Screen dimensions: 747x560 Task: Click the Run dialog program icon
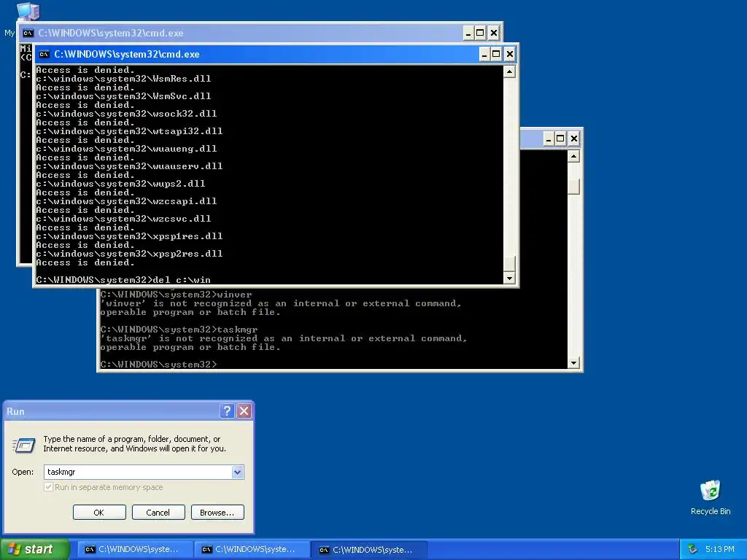24,445
